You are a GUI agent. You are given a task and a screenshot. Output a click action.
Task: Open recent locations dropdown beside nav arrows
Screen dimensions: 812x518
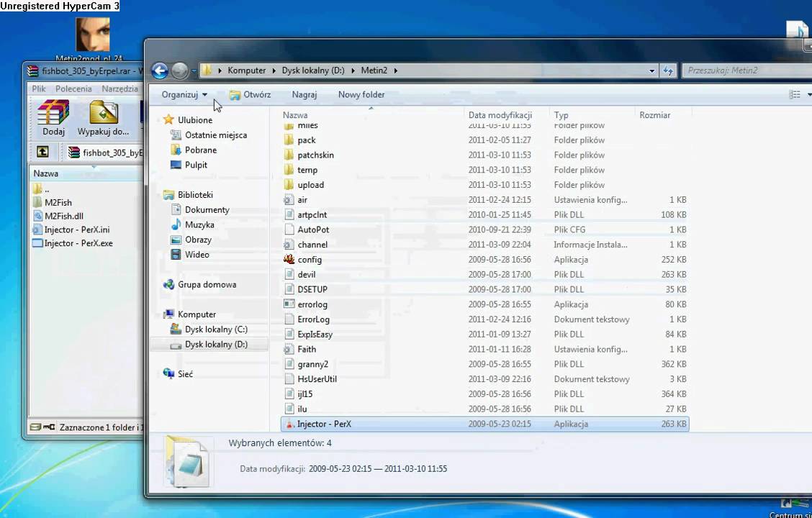point(194,71)
